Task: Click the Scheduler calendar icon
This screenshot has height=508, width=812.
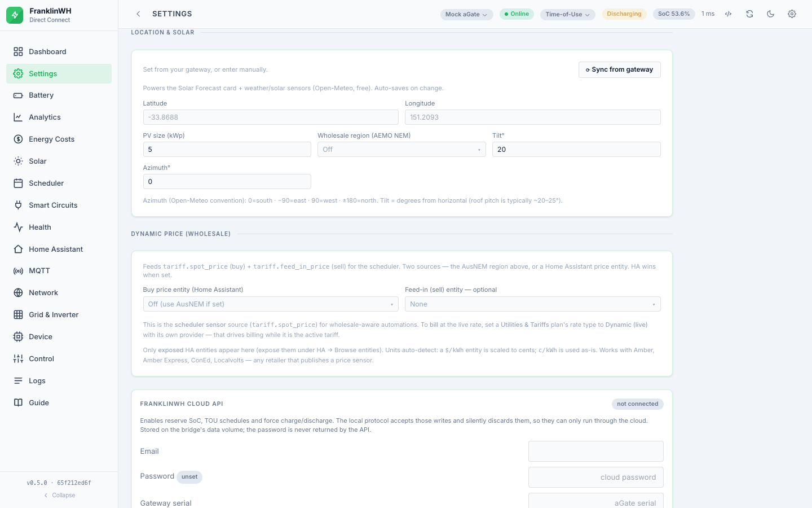Action: point(18,183)
